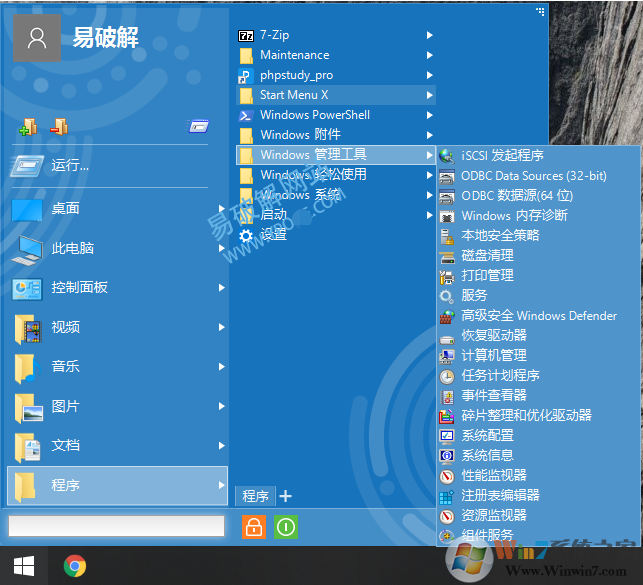Click the add group icon with green plus

[28, 127]
